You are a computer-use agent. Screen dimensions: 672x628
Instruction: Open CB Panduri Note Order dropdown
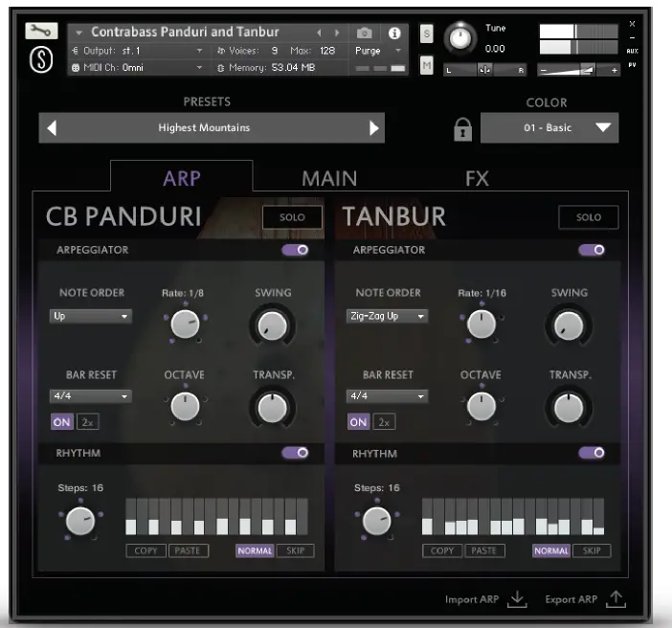coord(91,316)
